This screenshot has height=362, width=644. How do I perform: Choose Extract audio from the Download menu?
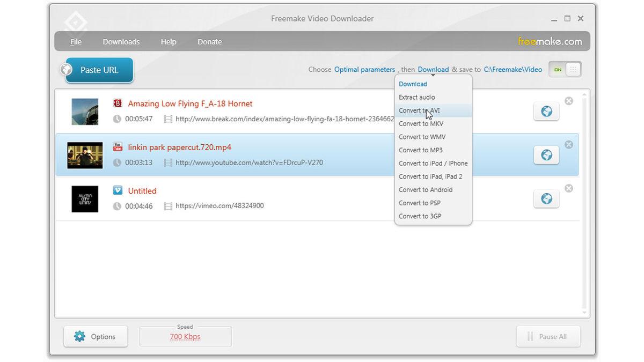[416, 97]
